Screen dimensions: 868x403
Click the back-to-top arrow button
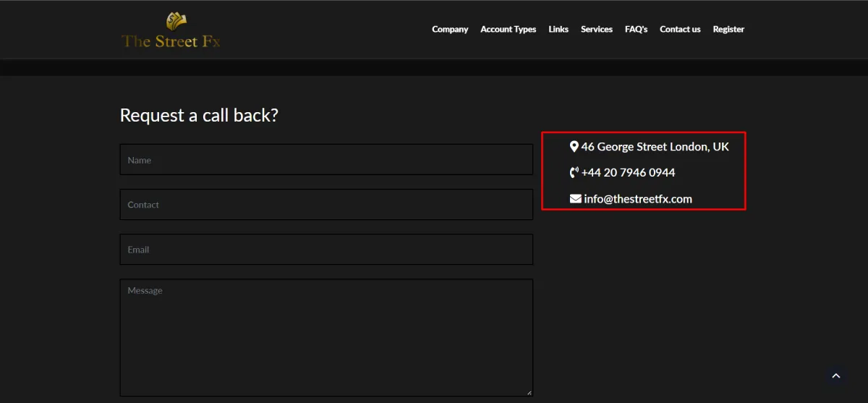point(836,376)
